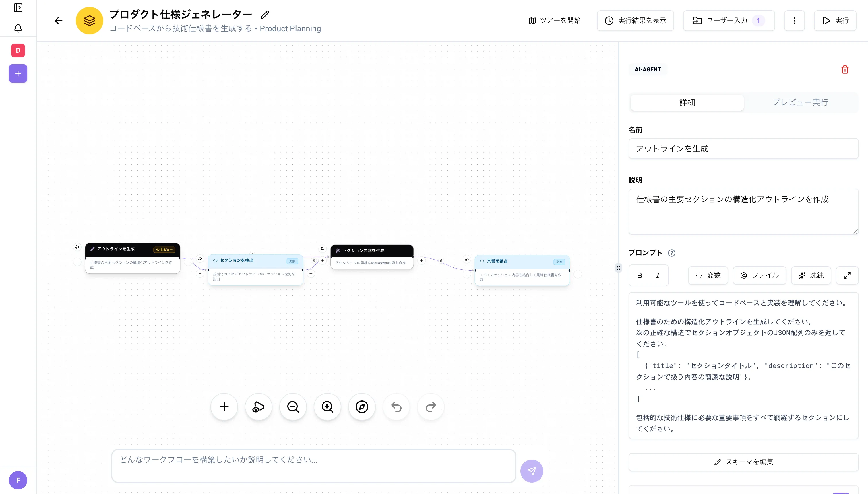Attach a file with ファイル button

click(759, 275)
